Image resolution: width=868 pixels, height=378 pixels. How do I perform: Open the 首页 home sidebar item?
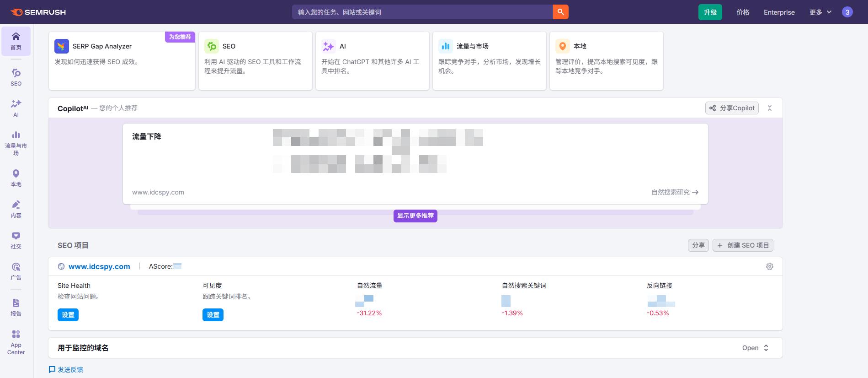tap(16, 41)
